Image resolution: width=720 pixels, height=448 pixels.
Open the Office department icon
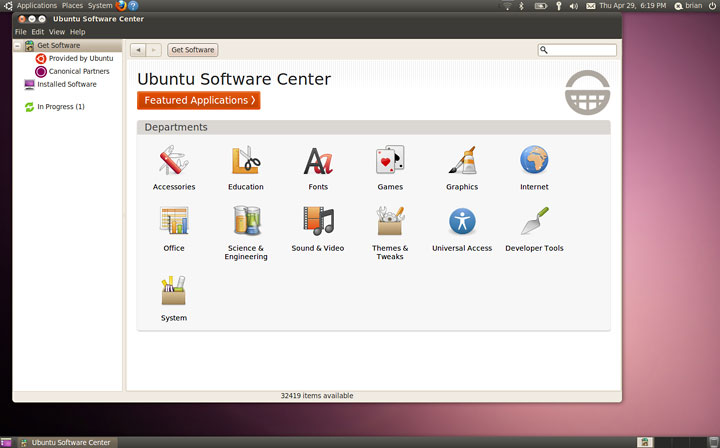tap(174, 221)
